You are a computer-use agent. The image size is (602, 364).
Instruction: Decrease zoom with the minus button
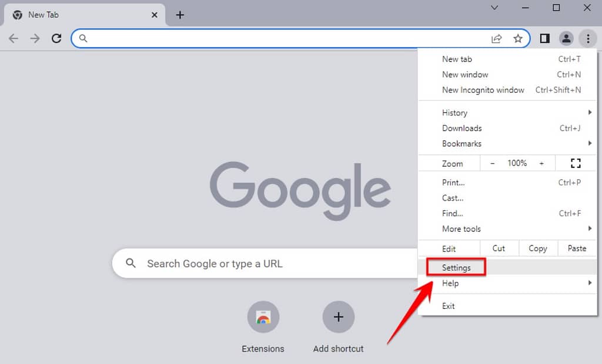pyautogui.click(x=492, y=163)
